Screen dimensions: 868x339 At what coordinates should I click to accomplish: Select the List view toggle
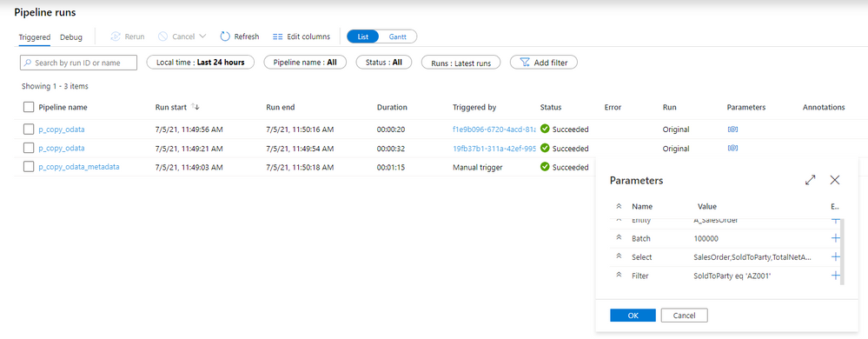(x=363, y=37)
